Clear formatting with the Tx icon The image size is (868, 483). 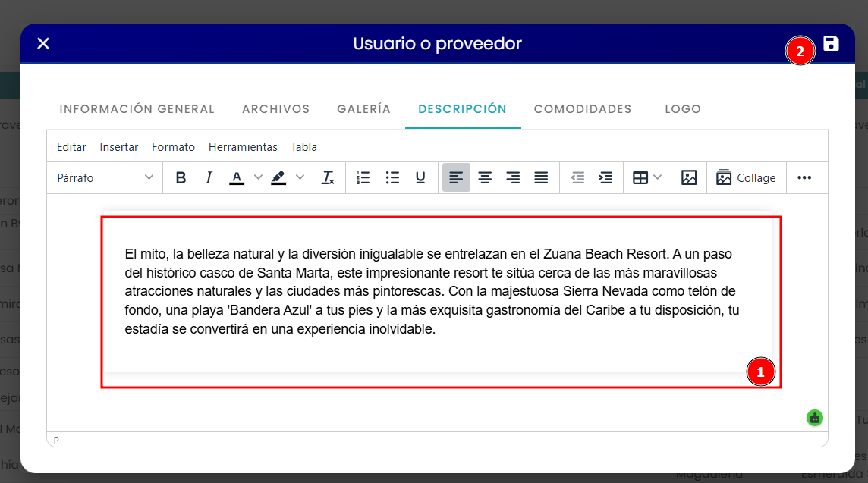pyautogui.click(x=328, y=177)
